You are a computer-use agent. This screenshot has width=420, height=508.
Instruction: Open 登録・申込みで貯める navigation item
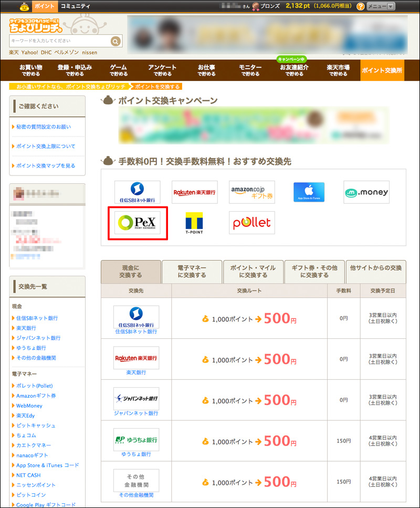pos(75,70)
